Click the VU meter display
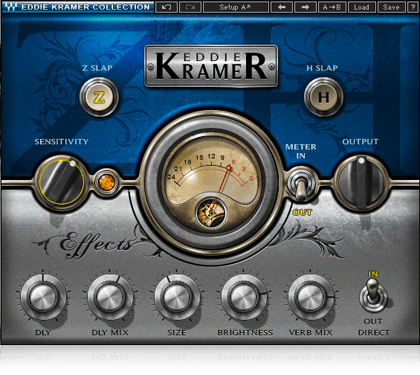This screenshot has height=375, width=420. pyautogui.click(x=212, y=183)
